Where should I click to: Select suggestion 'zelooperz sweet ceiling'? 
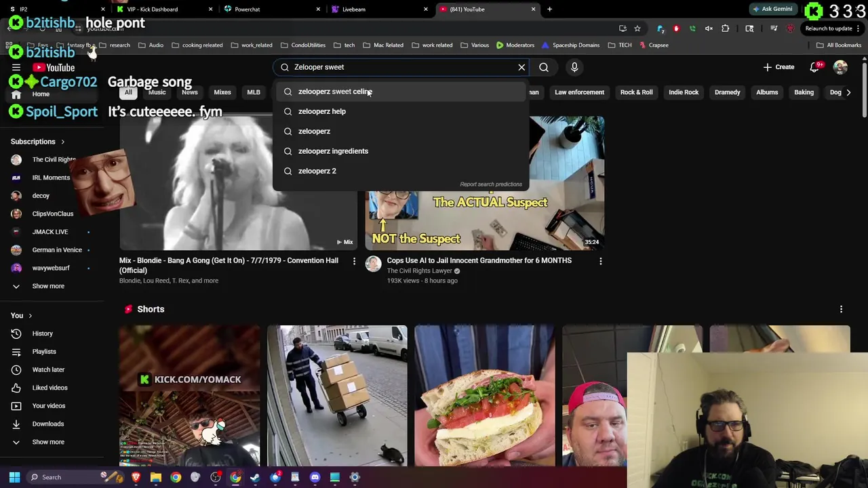400,91
